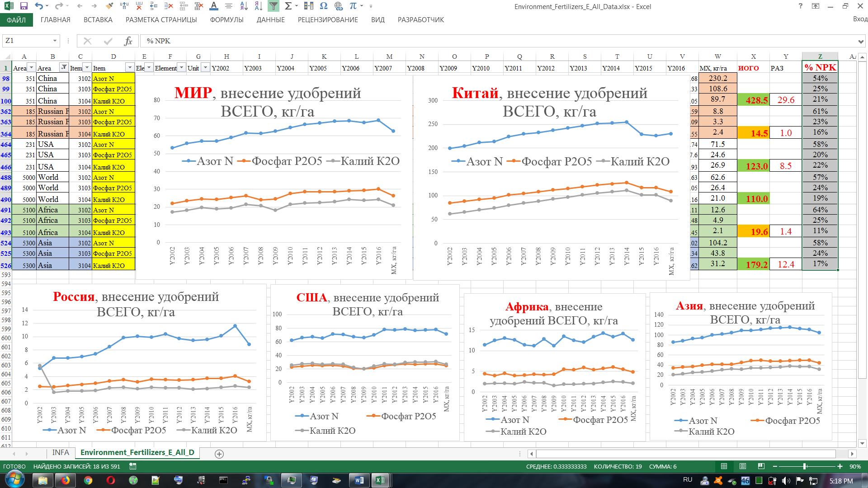Click the Format Painter brush icon

click(x=109, y=6)
